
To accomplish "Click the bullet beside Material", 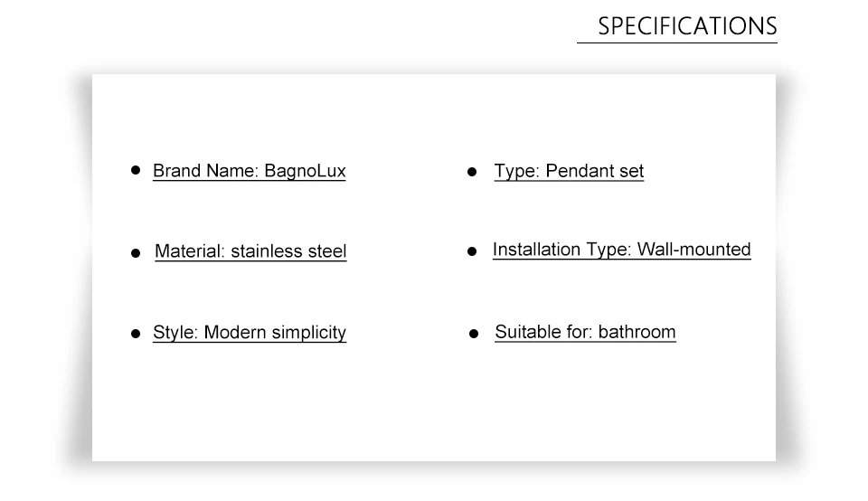I will (x=136, y=253).
